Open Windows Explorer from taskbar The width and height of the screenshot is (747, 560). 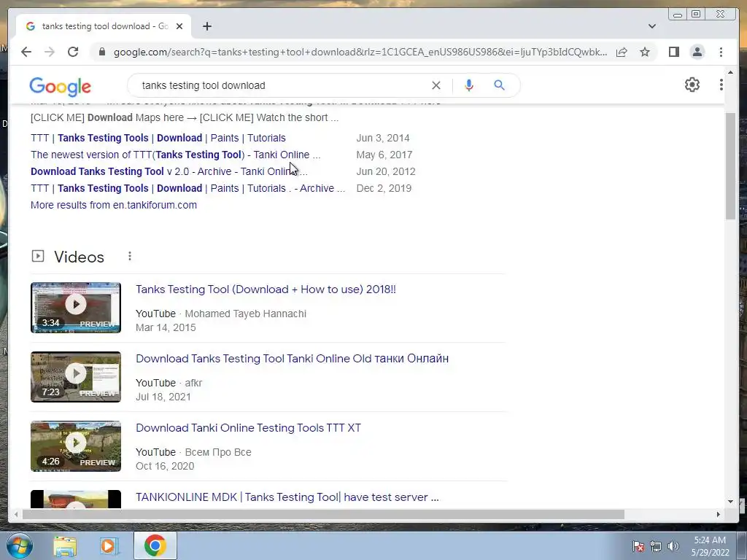tap(65, 545)
